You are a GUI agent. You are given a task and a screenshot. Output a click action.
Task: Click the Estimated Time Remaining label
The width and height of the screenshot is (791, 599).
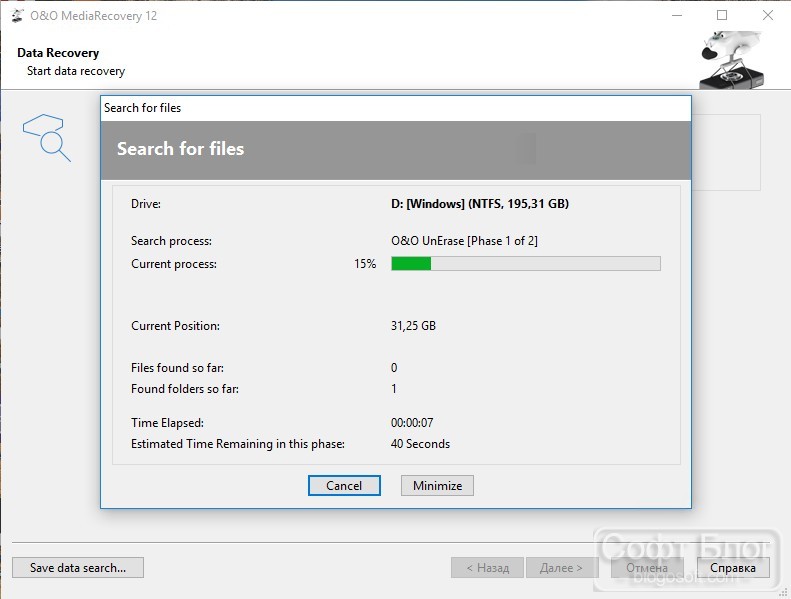pyautogui.click(x=238, y=444)
